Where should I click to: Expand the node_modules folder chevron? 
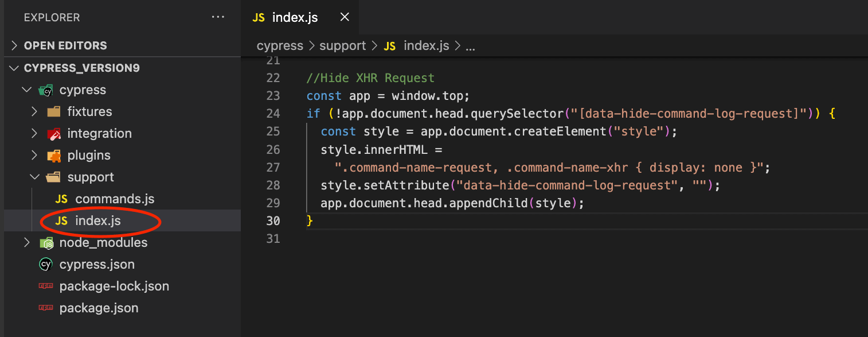[x=26, y=243]
